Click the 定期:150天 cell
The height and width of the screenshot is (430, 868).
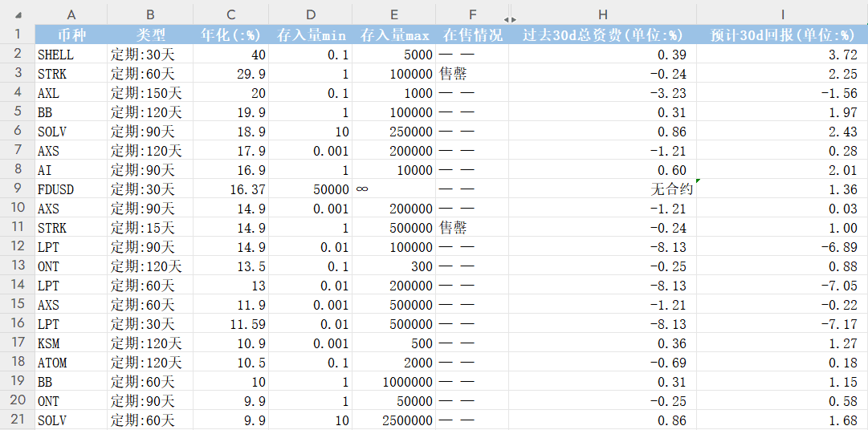pyautogui.click(x=150, y=93)
